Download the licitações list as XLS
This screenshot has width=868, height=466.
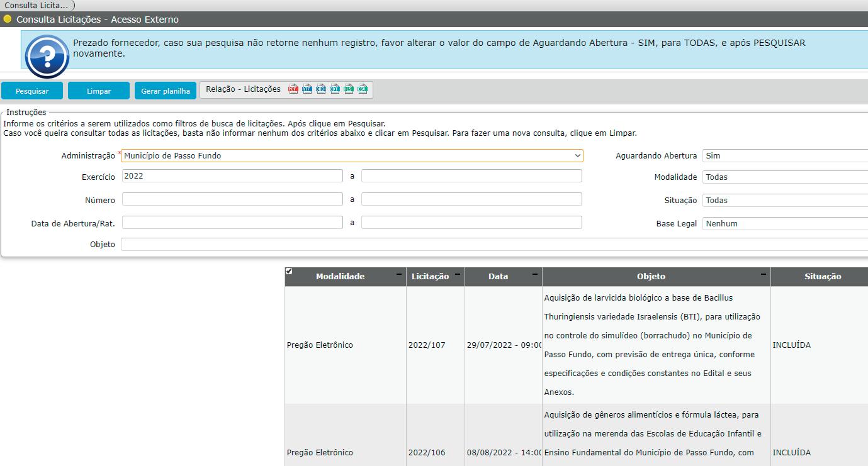pyautogui.click(x=348, y=89)
